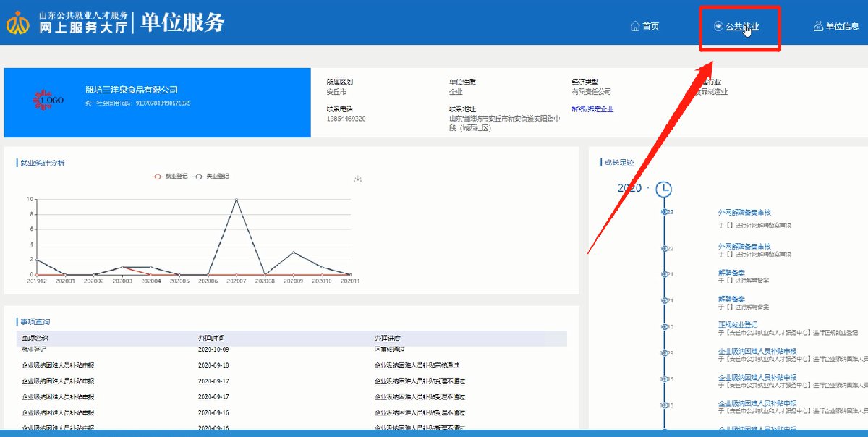The height and width of the screenshot is (437, 868).
Task: Click the 单位信息 person icon
Action: [x=818, y=26]
